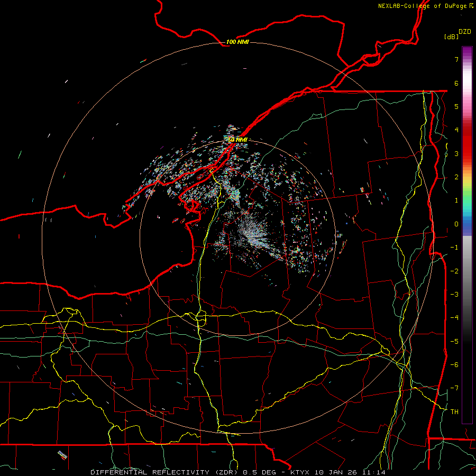Click the 7 value on the color scale
Screen dimensions: 476x476
(x=456, y=59)
